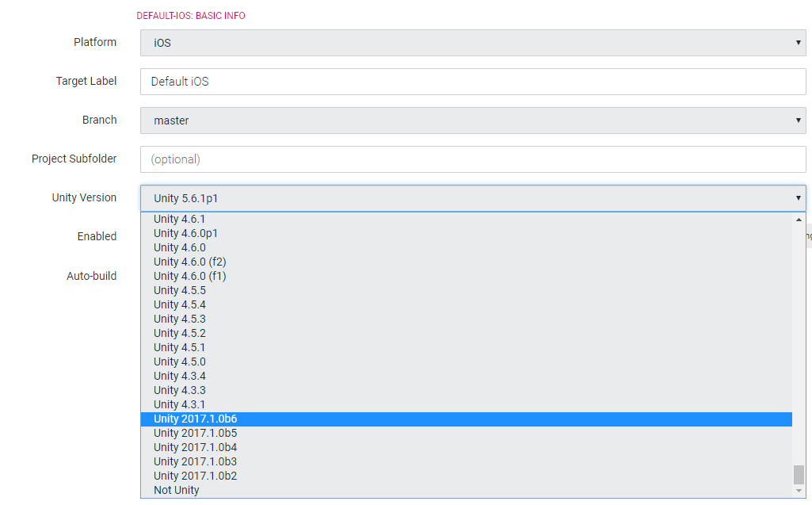Click the Target Label input field
812x505 pixels.
click(x=473, y=82)
